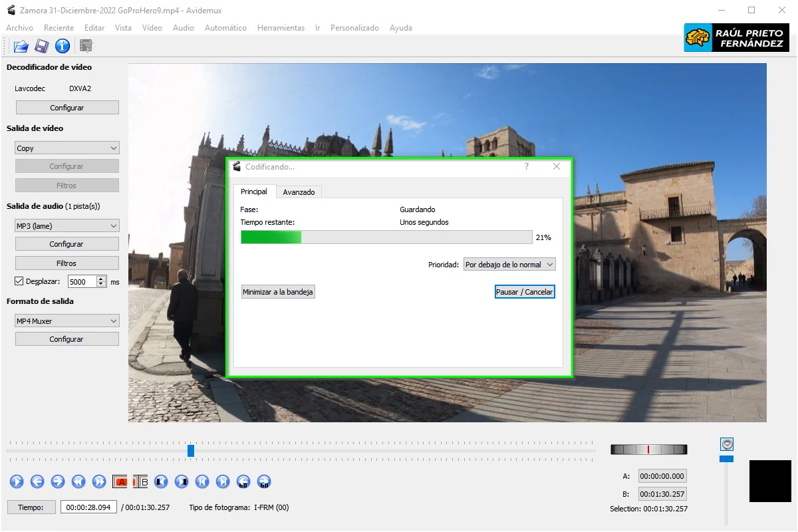Jump back 60 seconds
Viewport: 798px width, 532px height.
click(x=243, y=481)
